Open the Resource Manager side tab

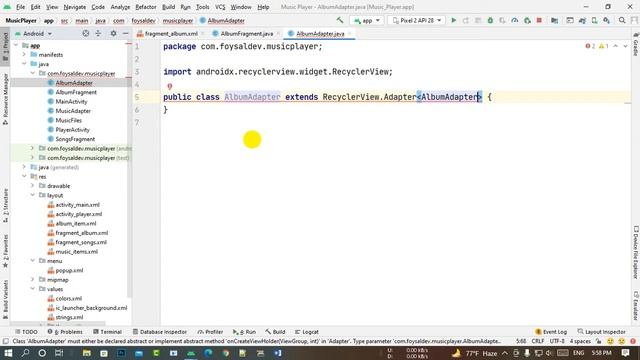point(5,99)
